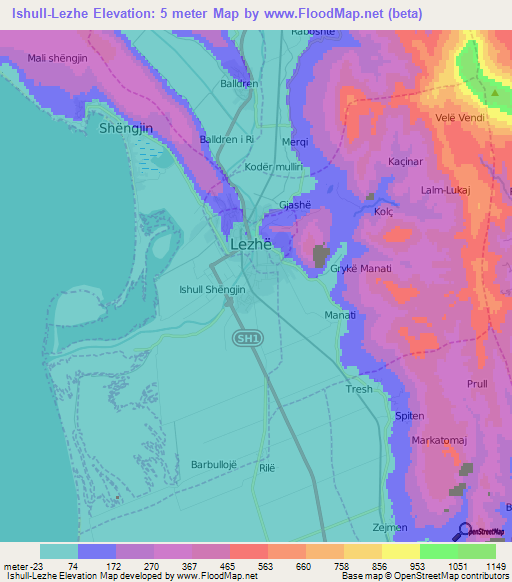Click the SH1 highway shield marker
512x582 pixels.
click(248, 338)
